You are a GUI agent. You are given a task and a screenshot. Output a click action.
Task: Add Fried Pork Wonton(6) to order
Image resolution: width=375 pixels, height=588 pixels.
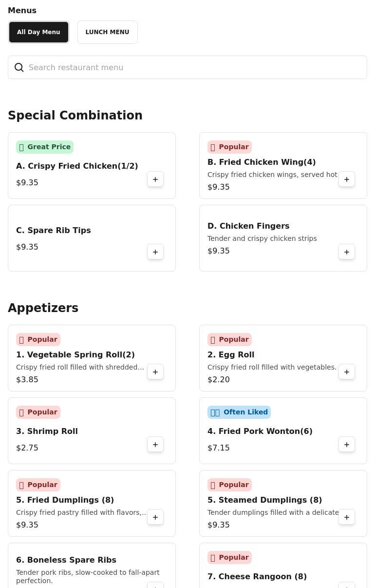tap(347, 445)
